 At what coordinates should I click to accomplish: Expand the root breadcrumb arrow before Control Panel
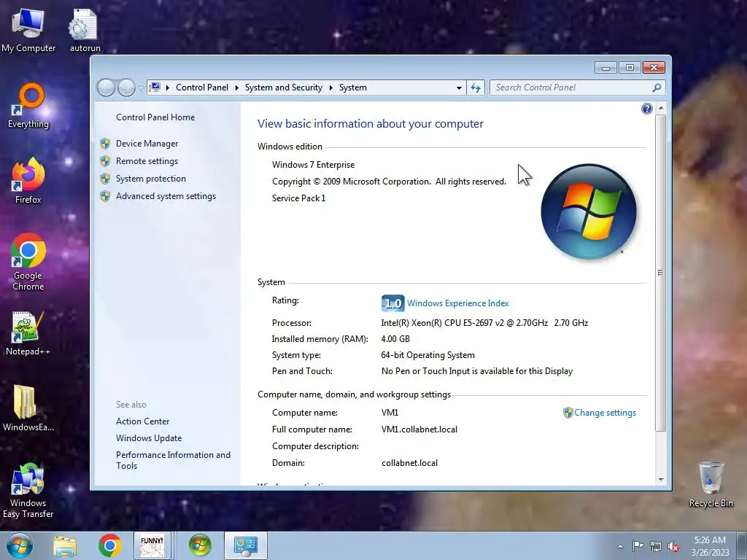point(168,87)
